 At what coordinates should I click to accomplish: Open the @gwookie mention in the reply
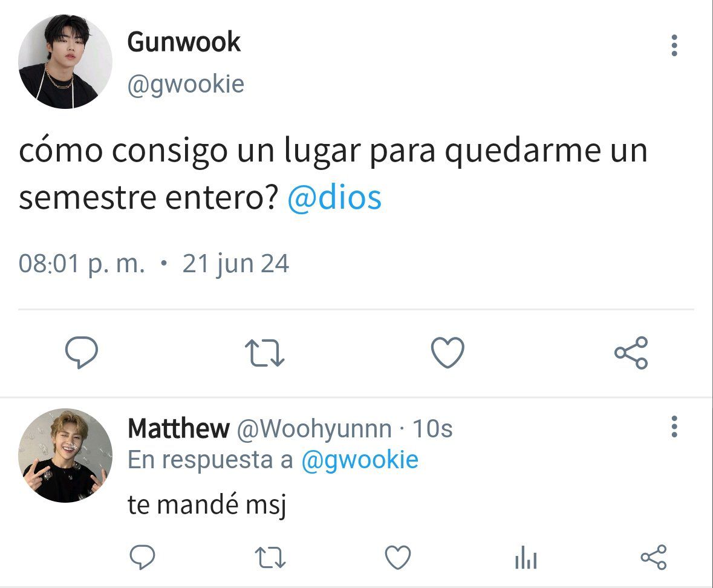click(360, 460)
